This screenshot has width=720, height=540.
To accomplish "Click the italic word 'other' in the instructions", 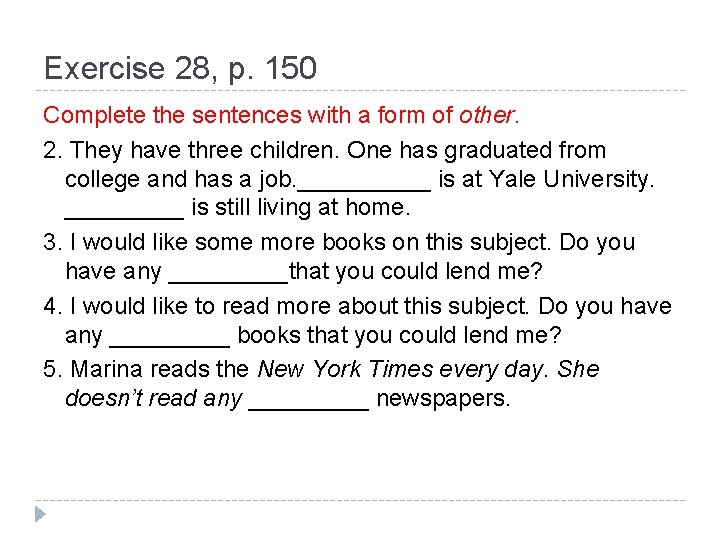I will [488, 116].
